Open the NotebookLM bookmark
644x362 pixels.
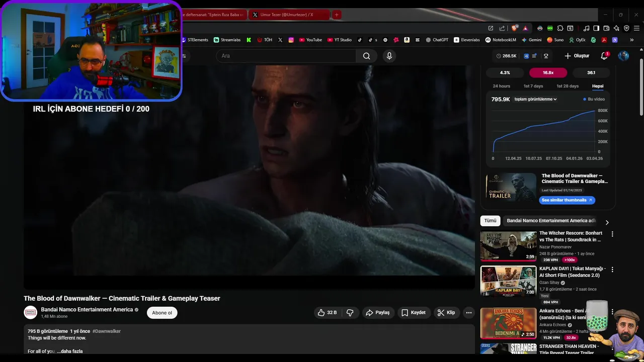501,40
